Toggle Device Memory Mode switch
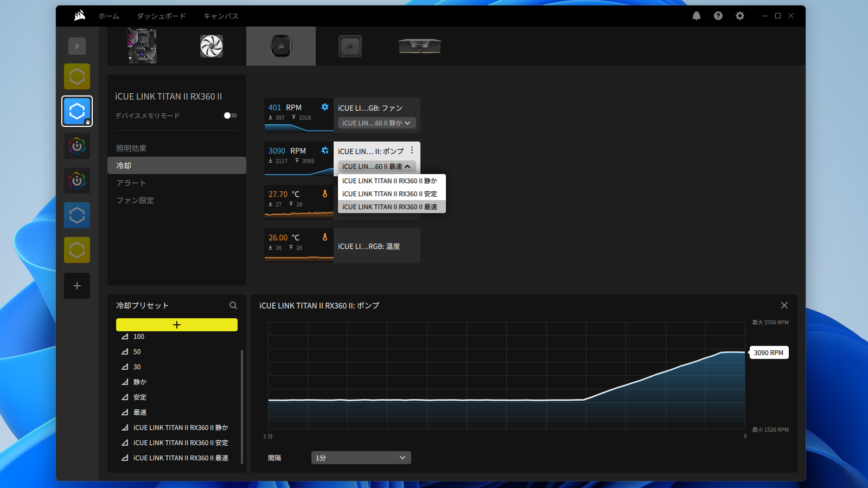 (x=231, y=115)
